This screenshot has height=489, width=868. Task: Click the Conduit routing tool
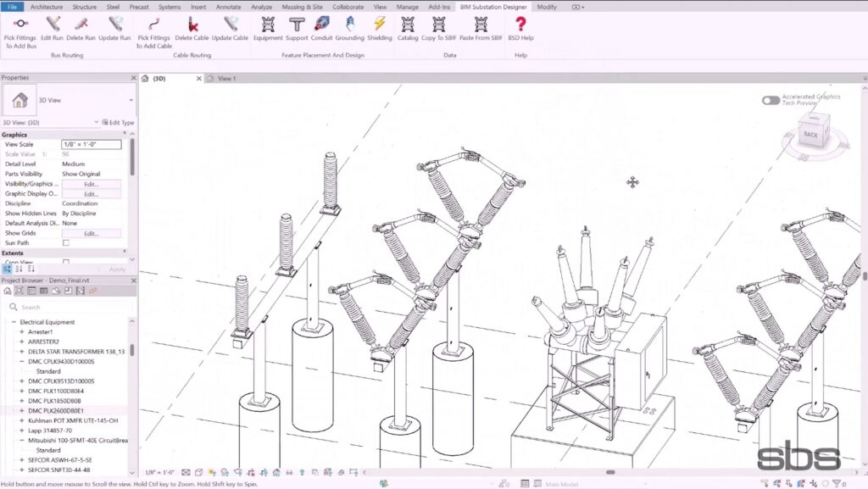point(322,34)
